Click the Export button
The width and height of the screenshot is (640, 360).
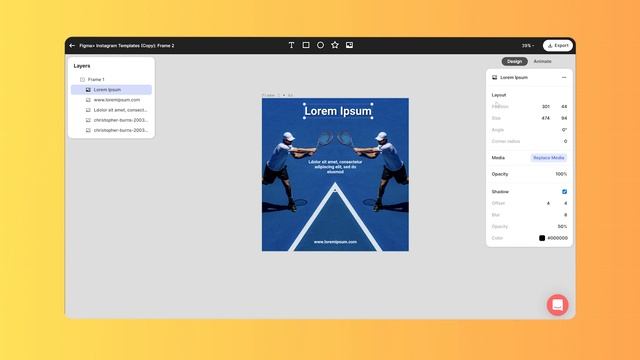point(558,46)
